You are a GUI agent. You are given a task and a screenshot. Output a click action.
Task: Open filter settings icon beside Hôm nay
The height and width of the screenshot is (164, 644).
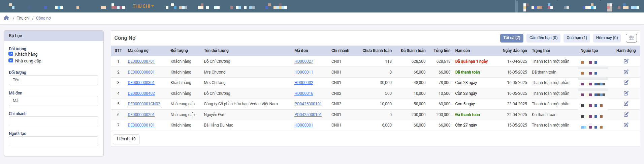(x=631, y=38)
